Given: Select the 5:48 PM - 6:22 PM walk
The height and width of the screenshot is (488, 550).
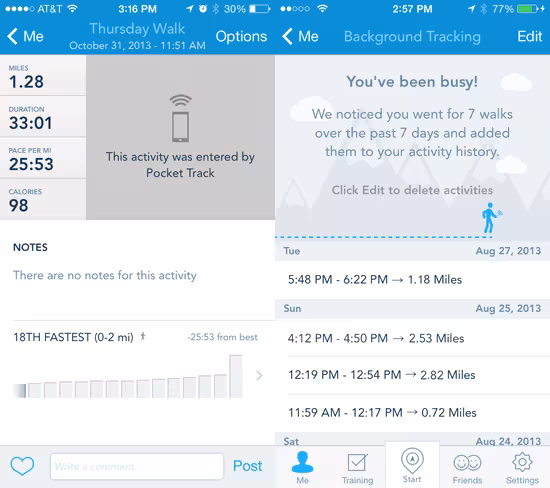Looking at the screenshot, I should click(412, 280).
